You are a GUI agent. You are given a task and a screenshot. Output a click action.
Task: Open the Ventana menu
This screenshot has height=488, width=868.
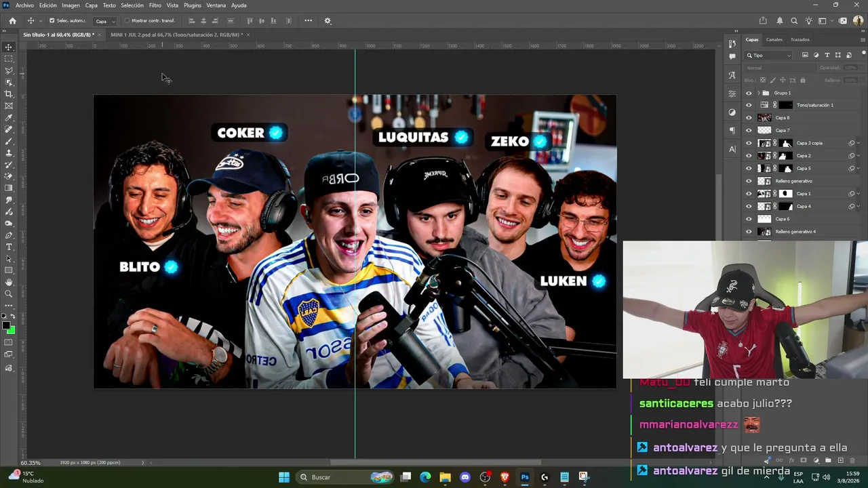click(216, 5)
